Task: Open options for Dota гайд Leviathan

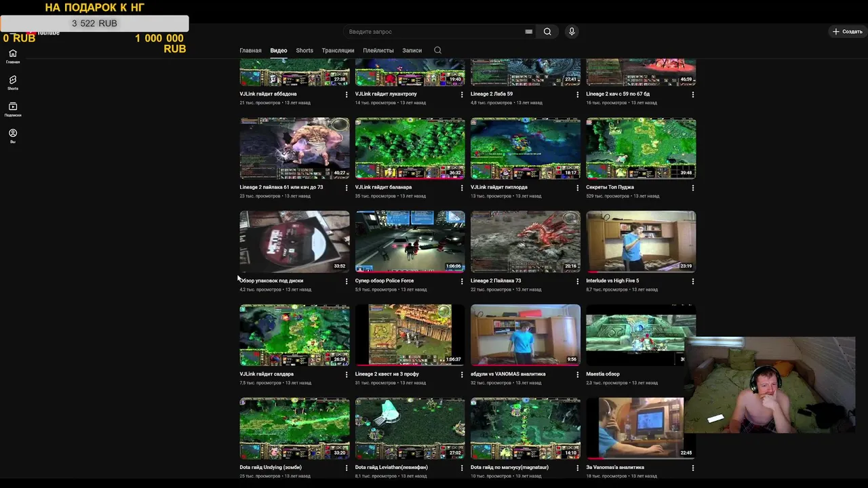Action: point(462,467)
